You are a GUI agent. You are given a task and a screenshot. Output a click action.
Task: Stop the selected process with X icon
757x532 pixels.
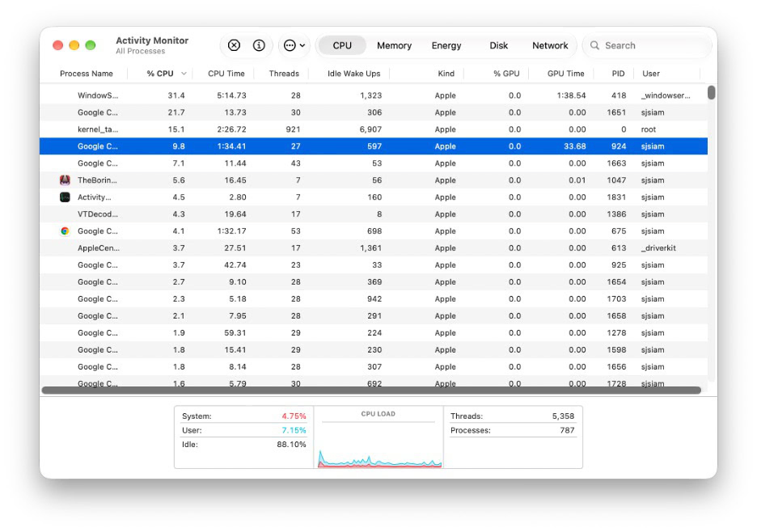pyautogui.click(x=234, y=45)
